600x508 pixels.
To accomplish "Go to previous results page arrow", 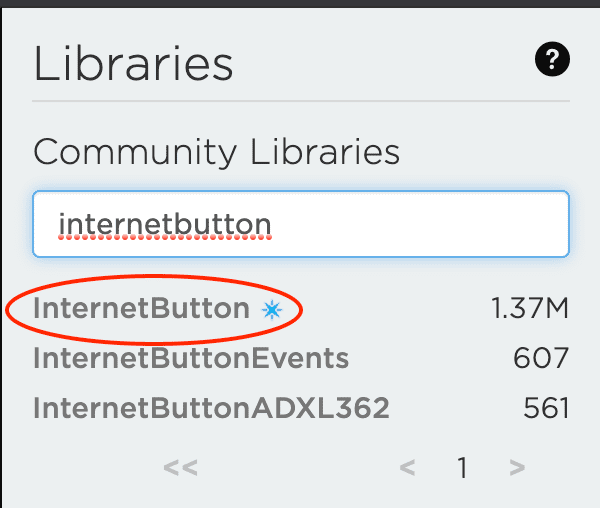I will 407,467.
